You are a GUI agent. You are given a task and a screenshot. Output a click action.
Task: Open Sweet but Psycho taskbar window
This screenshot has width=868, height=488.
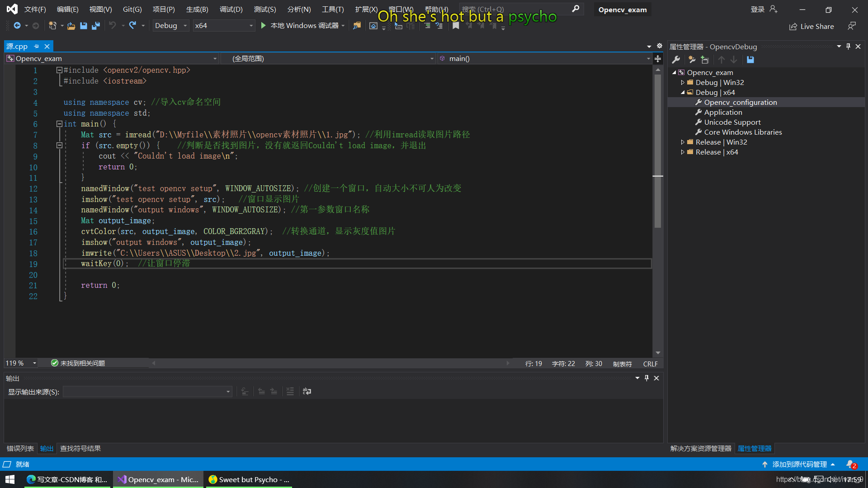coord(249,479)
